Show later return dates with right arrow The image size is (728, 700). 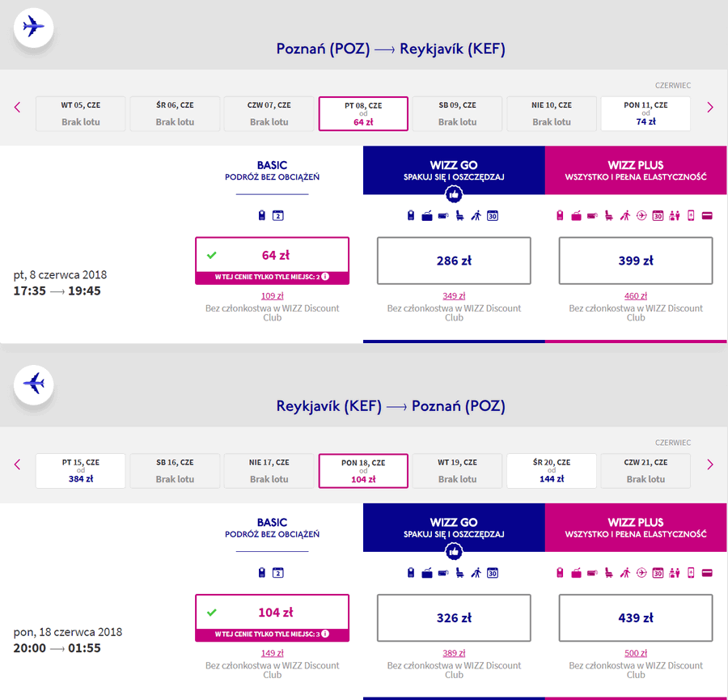pos(710,465)
